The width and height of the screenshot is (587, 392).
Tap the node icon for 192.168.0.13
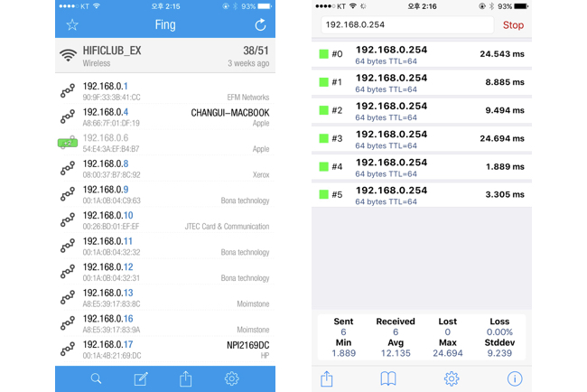[68, 298]
